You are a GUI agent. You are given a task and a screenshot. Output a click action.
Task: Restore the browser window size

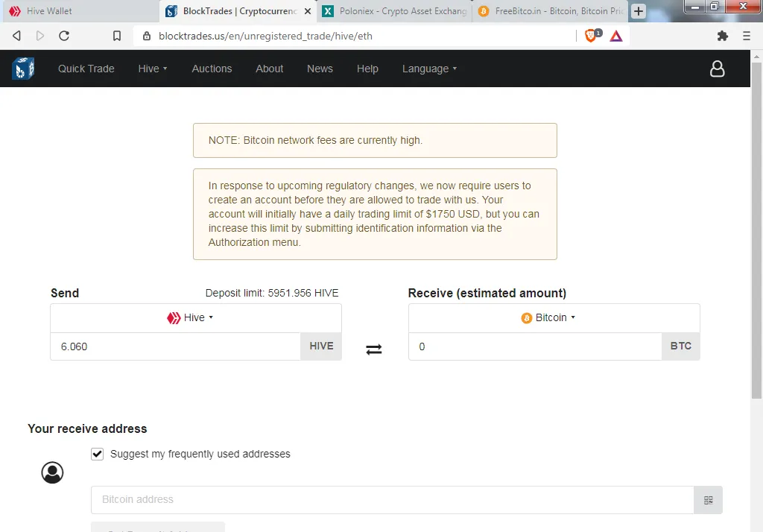715,7
